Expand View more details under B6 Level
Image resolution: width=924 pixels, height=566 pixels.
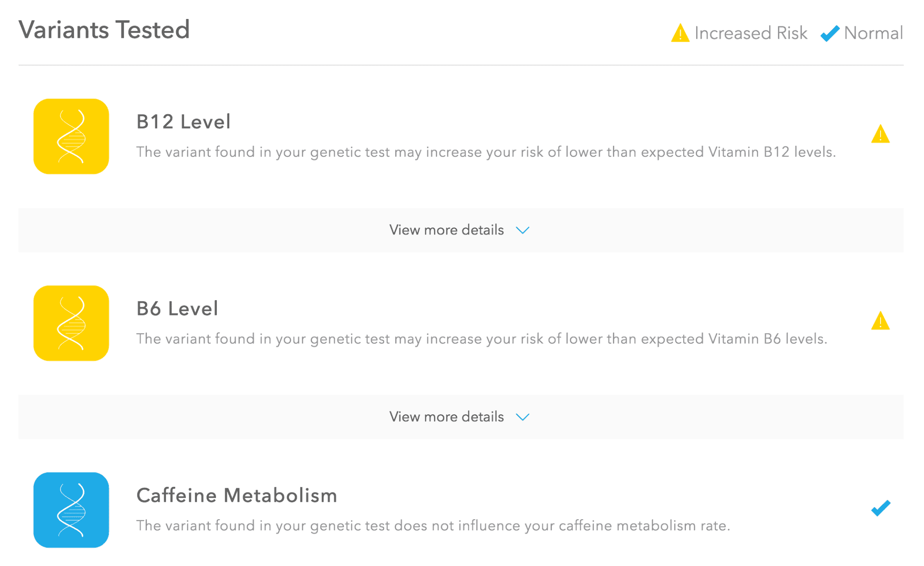point(447,417)
